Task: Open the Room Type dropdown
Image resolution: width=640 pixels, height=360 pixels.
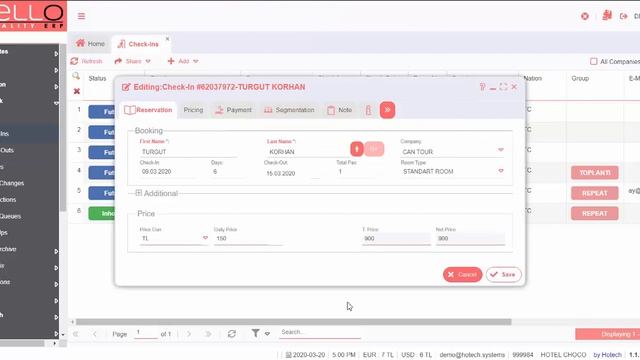Action: pyautogui.click(x=501, y=171)
